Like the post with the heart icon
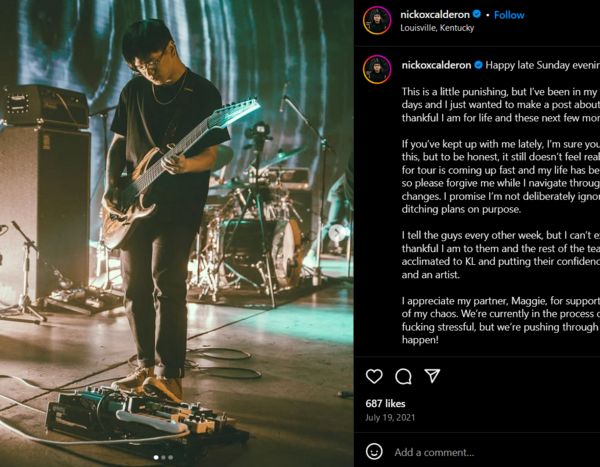 pyautogui.click(x=374, y=376)
